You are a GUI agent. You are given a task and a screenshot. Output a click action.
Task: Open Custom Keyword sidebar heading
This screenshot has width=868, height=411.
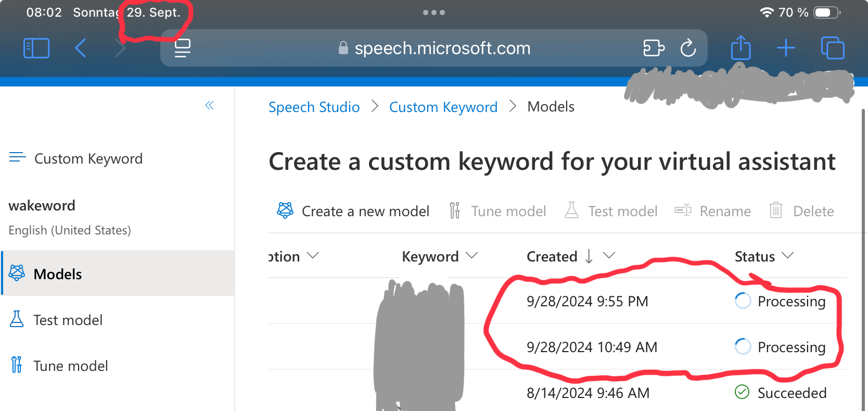pos(88,158)
